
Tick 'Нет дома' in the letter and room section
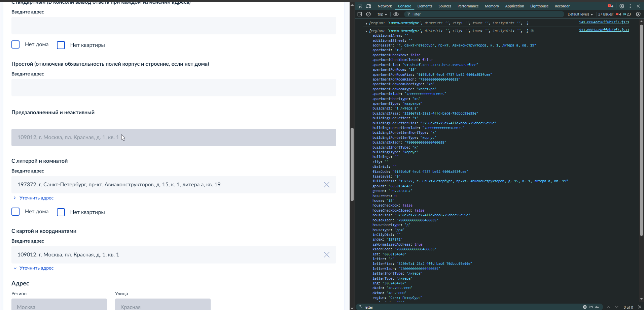tap(15, 212)
